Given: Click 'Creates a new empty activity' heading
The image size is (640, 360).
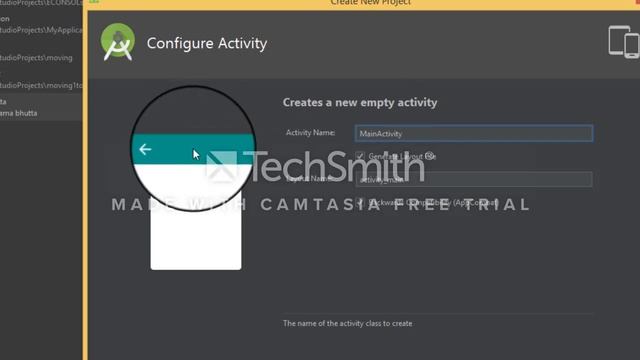Looking at the screenshot, I should [x=360, y=102].
